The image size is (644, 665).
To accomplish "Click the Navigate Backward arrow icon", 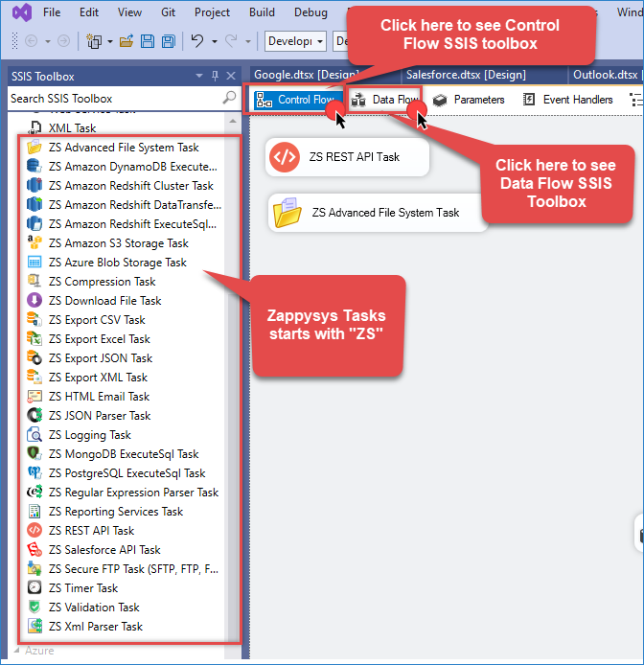I will (32, 41).
